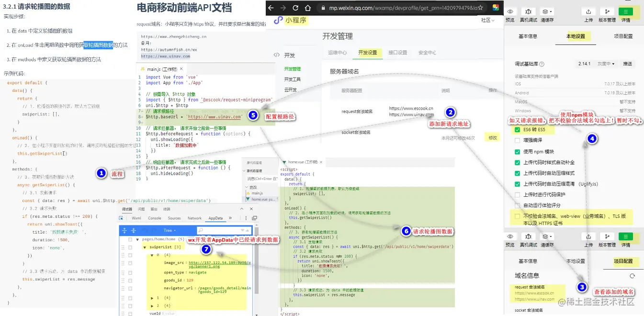Open the debugger's three-dot more menu
This screenshot has height=316, width=644.
(x=246, y=218)
